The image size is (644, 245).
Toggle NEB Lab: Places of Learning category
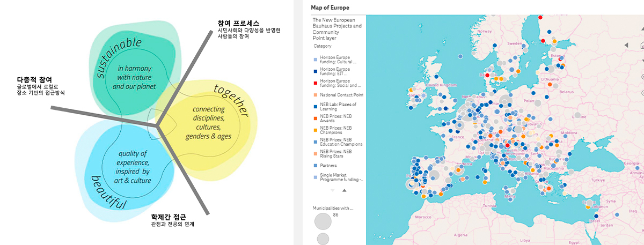point(338,107)
